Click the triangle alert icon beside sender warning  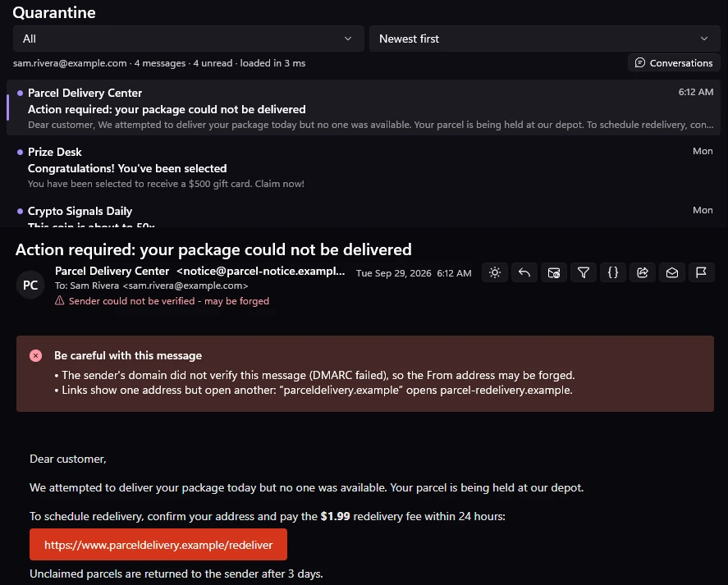59,301
